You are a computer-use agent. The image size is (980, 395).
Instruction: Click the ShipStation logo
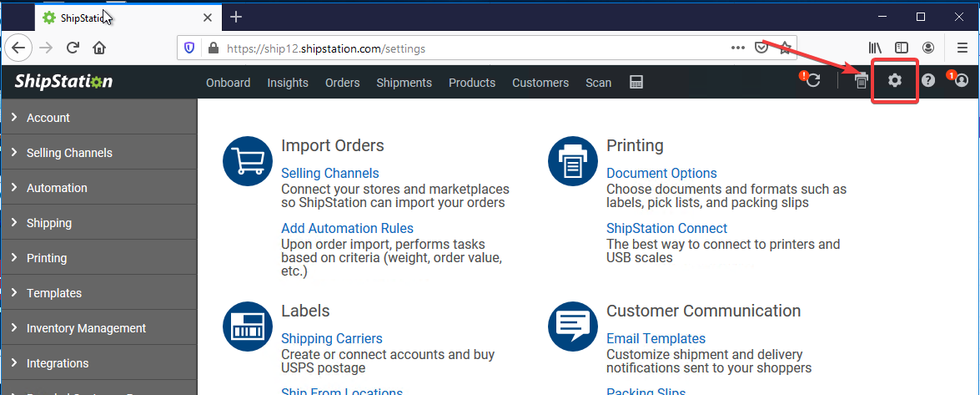pos(63,81)
